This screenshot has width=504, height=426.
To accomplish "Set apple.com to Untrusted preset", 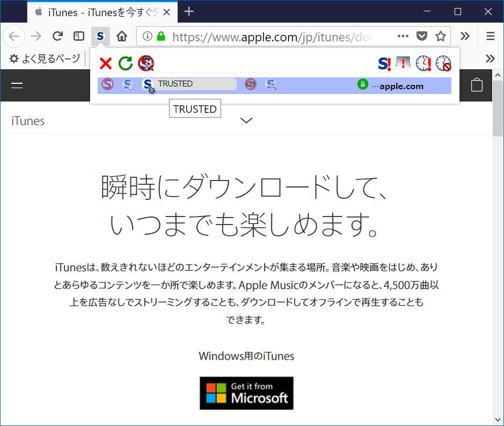I will [251, 84].
